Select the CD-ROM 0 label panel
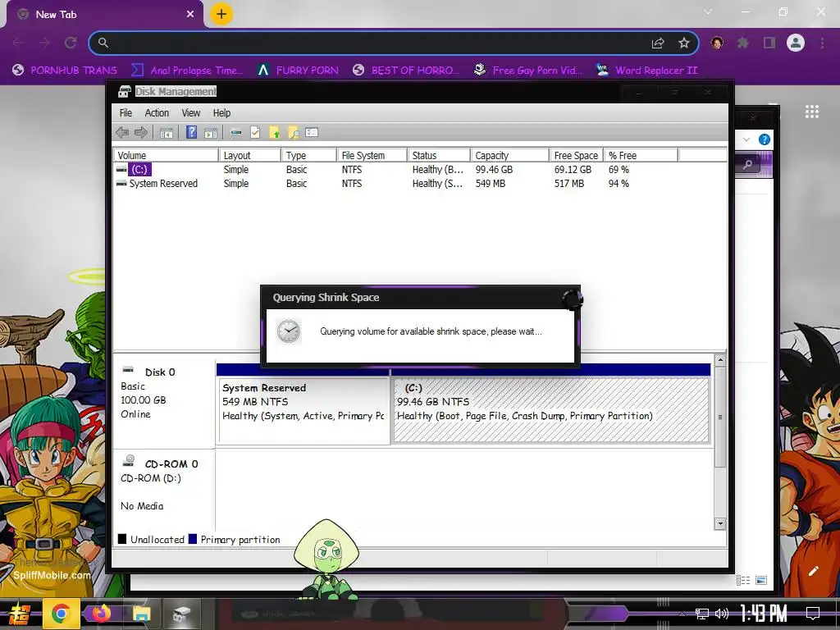The image size is (840, 630). point(163,489)
